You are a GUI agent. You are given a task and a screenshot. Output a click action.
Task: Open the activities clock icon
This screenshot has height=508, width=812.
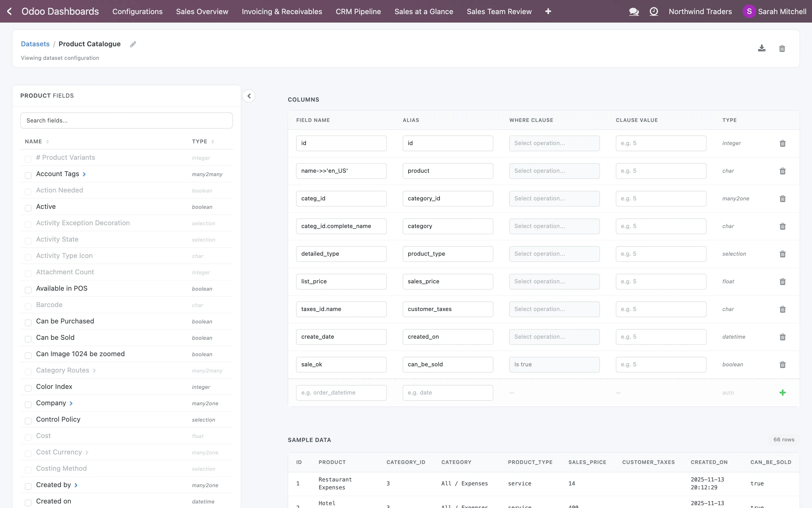coord(654,11)
